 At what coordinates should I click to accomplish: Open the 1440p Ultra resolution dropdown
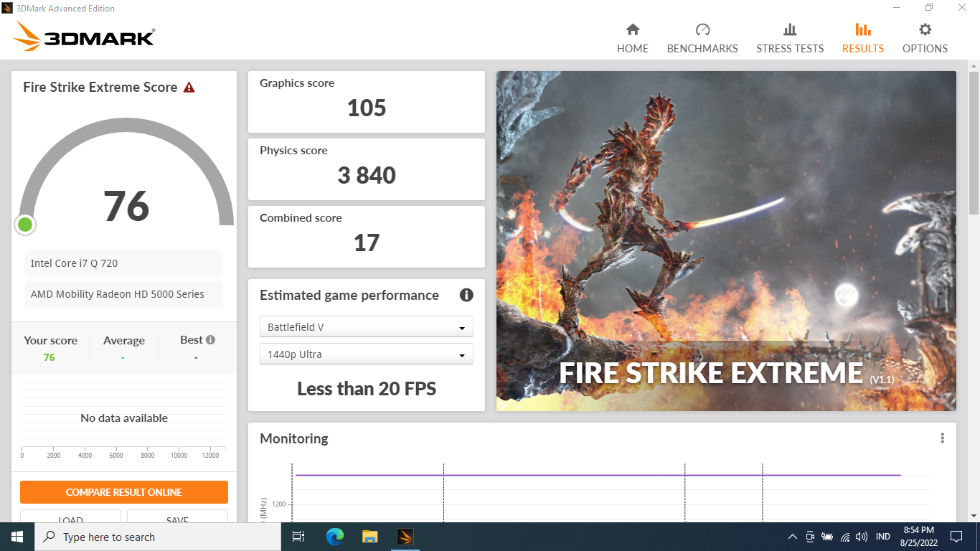click(x=366, y=354)
